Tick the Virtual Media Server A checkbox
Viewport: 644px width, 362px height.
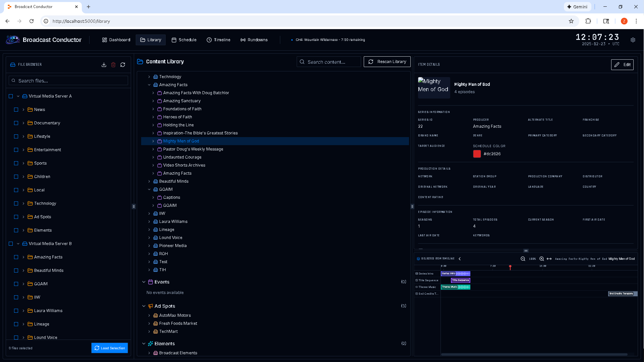[11, 96]
